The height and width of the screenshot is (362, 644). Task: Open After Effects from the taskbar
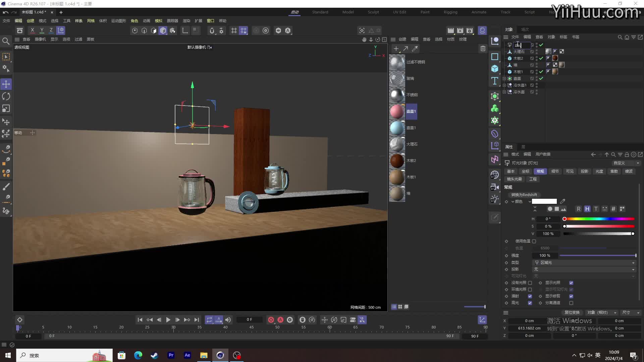point(187,355)
